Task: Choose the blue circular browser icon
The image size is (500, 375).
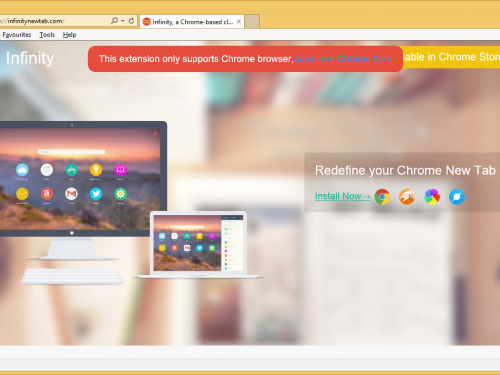Action: pyautogui.click(x=457, y=197)
